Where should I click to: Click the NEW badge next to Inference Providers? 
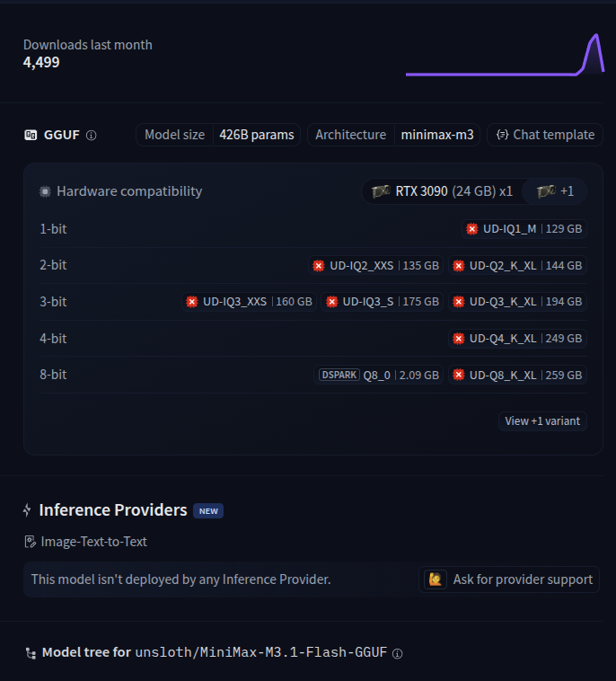(x=208, y=511)
